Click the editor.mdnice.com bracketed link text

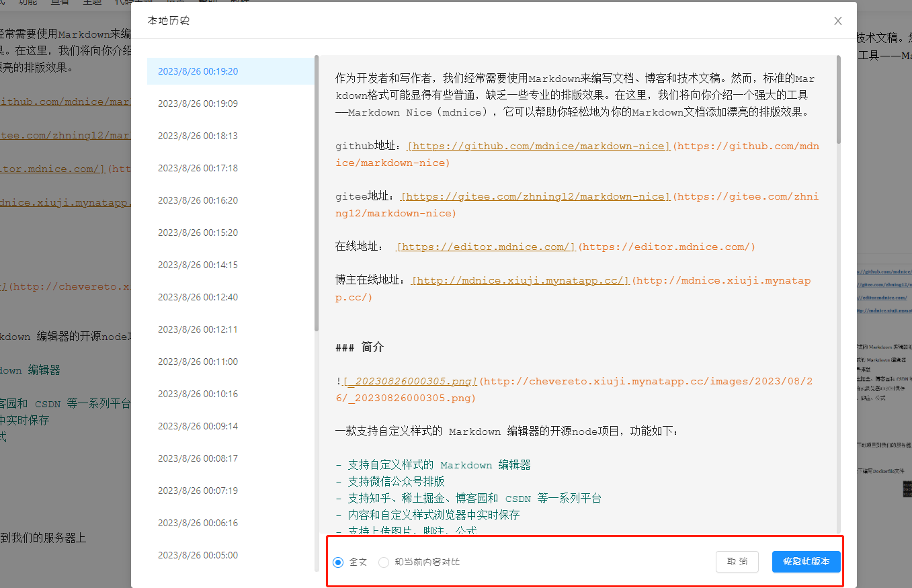486,247
